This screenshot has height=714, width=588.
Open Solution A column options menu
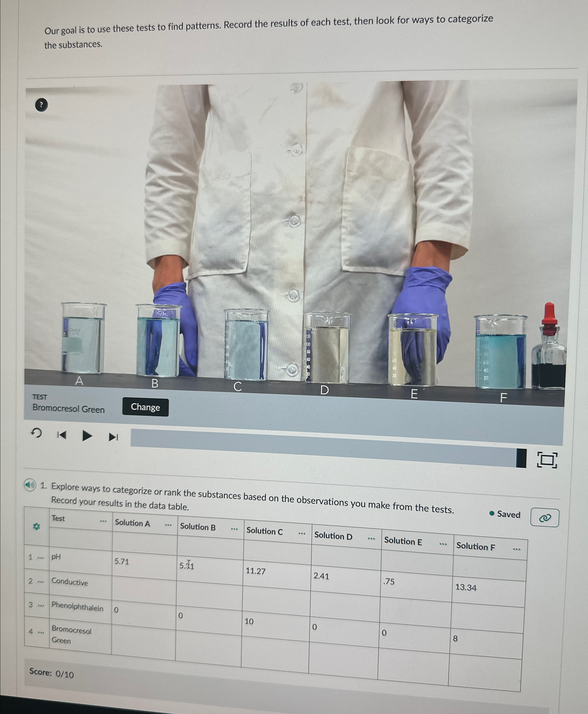coord(168,525)
